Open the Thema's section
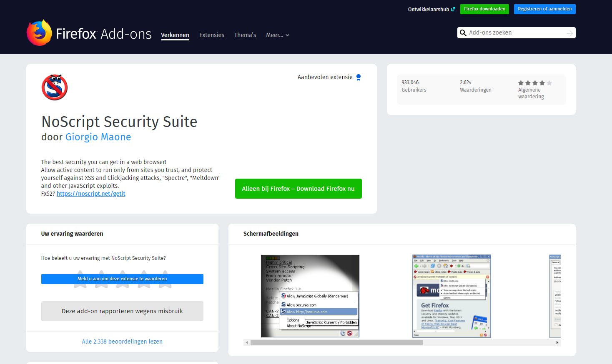This screenshot has height=364, width=612. click(245, 35)
